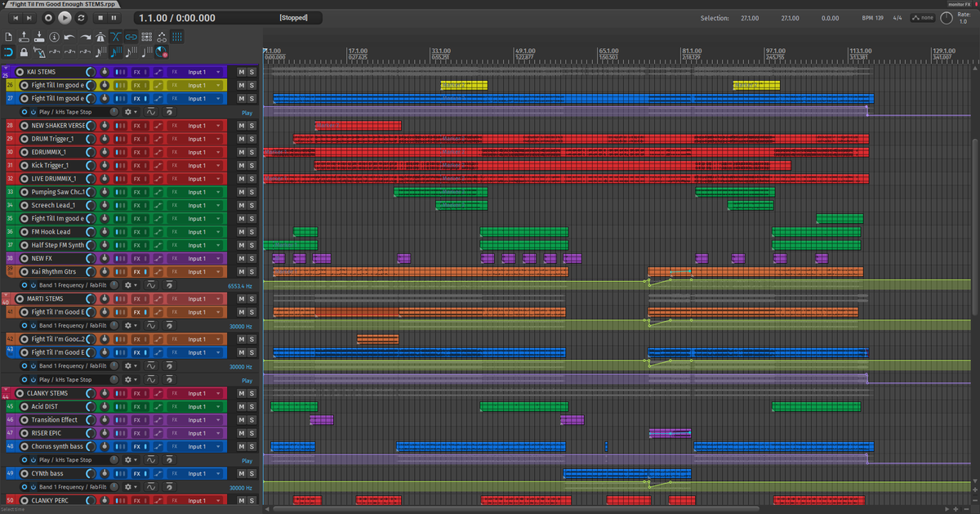
Task: Adjust the volume knob on Chorus synth bass
Action: click(x=90, y=447)
